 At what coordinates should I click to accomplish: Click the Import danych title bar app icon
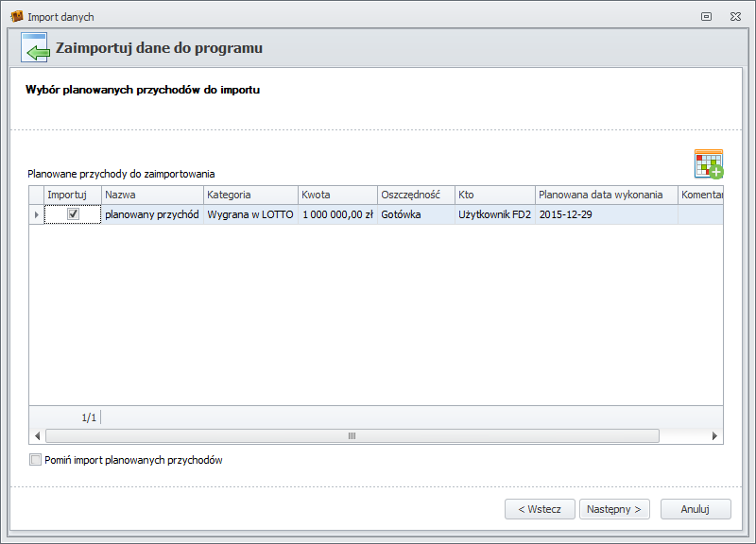[16, 16]
